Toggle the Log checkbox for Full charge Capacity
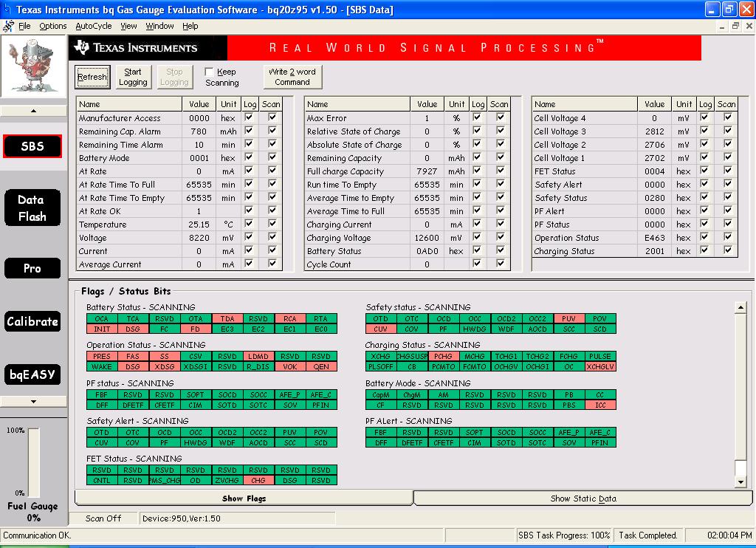756x548 pixels. point(477,171)
